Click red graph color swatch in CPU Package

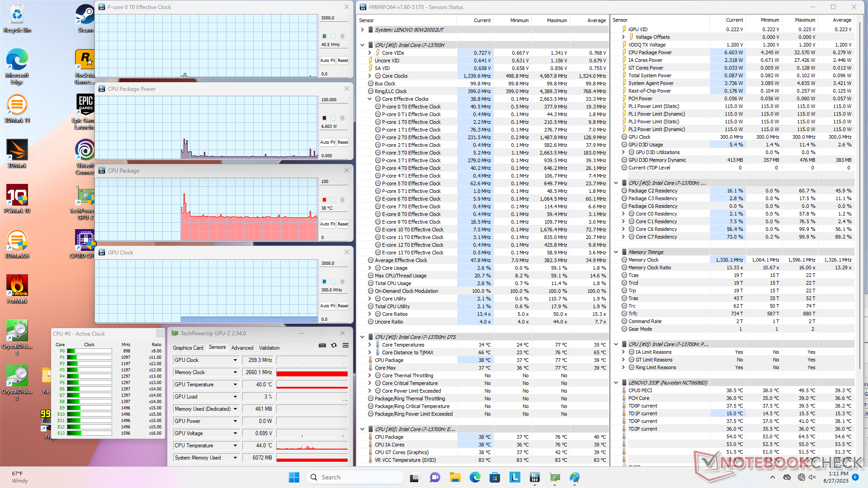coord(324,200)
